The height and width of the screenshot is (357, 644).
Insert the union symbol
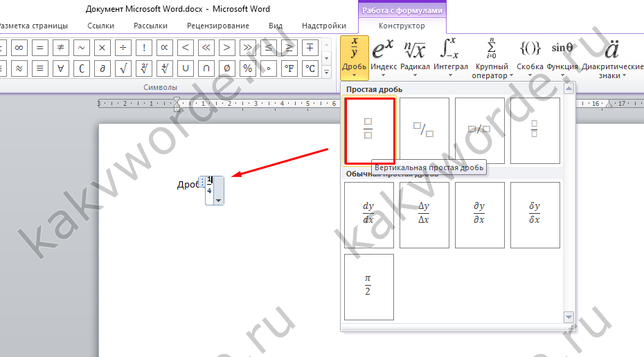click(x=185, y=68)
